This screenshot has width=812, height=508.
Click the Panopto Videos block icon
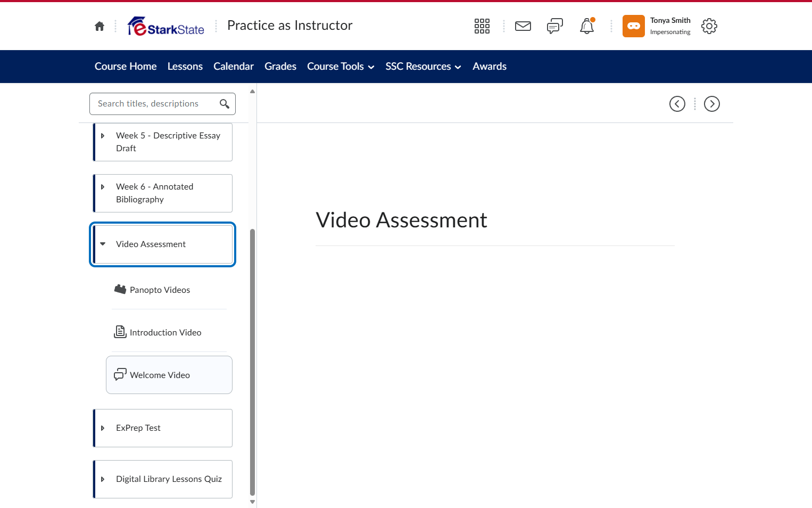tap(120, 289)
